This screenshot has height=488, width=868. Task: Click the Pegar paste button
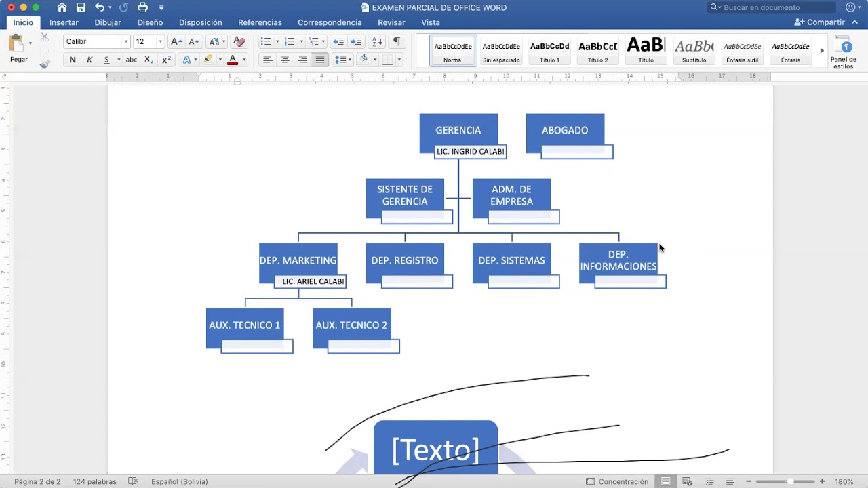17,48
